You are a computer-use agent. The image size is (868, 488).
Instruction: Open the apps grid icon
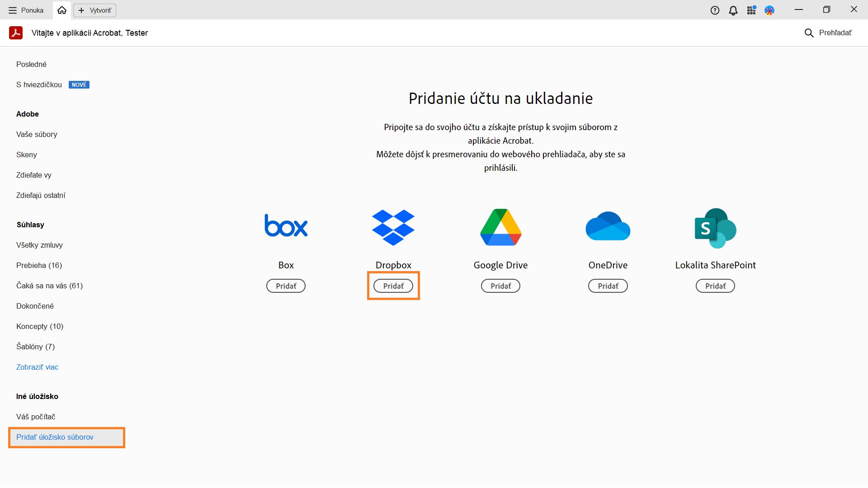pyautogui.click(x=751, y=10)
